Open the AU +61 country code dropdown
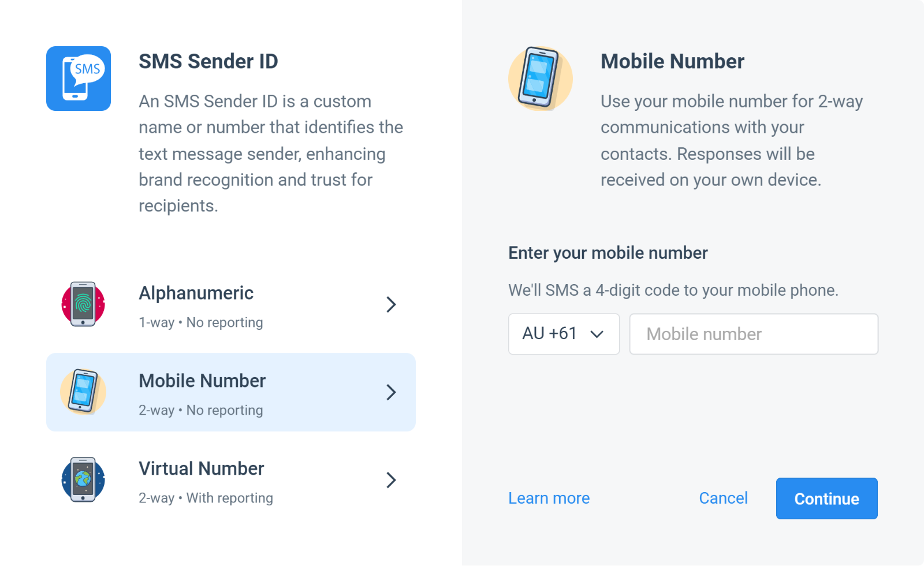Image resolution: width=924 pixels, height=566 pixels. tap(564, 334)
